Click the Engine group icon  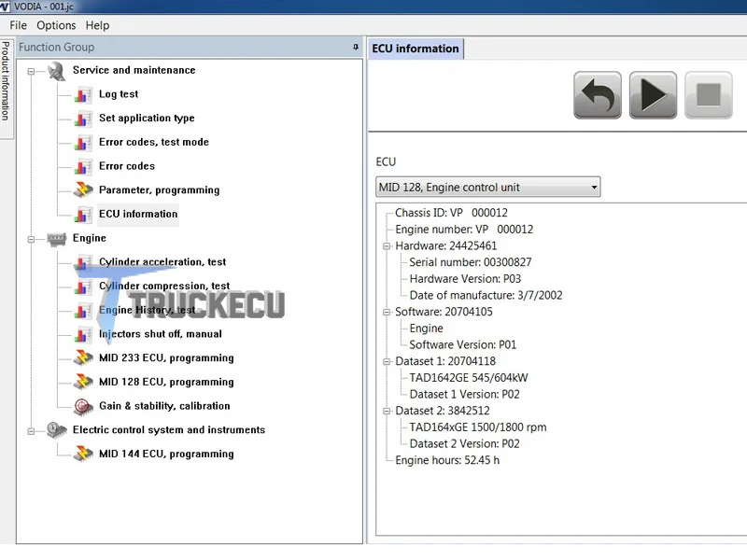[x=57, y=239]
